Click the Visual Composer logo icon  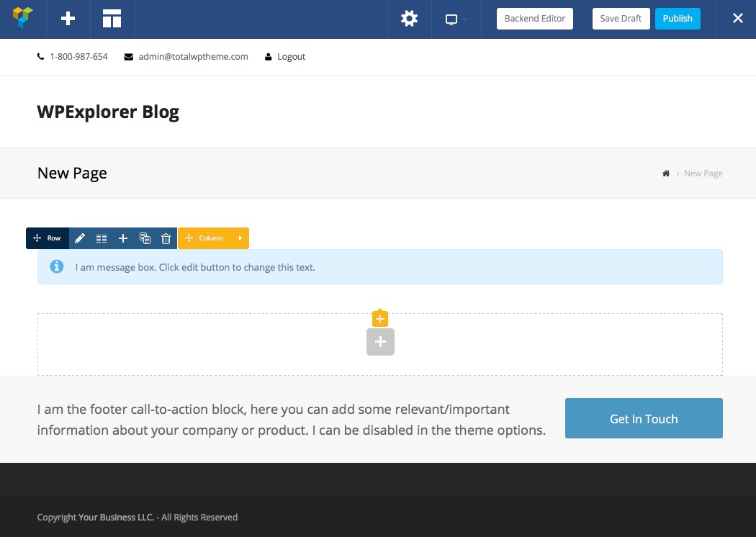(x=22, y=18)
